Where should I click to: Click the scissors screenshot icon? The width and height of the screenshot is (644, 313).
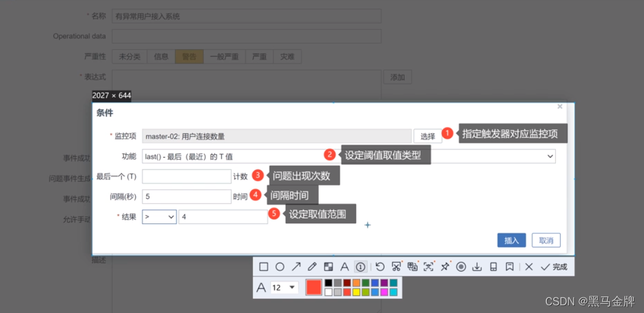point(396,267)
